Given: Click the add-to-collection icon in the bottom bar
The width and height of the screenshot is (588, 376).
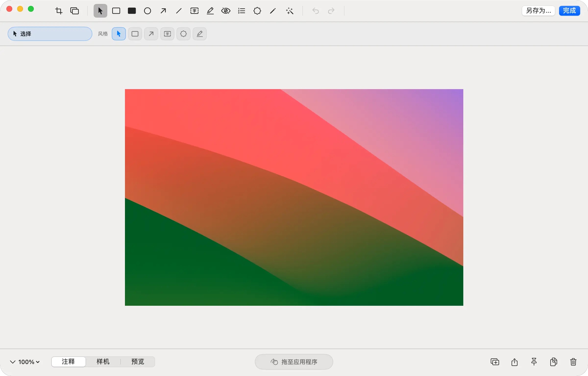Looking at the screenshot, I should [495, 362].
